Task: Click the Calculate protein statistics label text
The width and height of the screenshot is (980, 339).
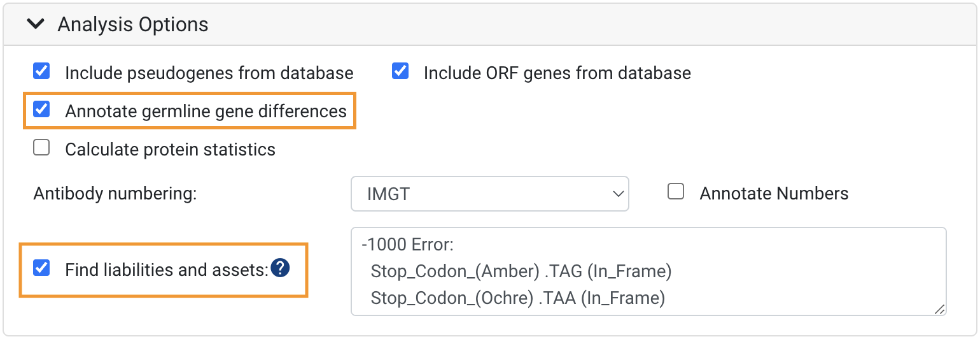Action: point(171,150)
